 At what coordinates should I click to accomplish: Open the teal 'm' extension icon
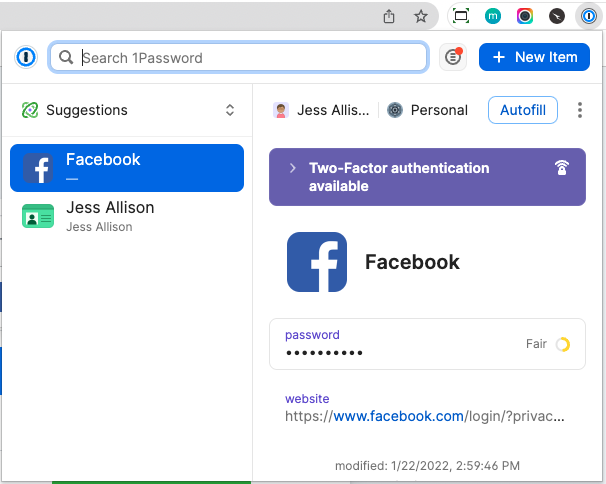pos(493,16)
